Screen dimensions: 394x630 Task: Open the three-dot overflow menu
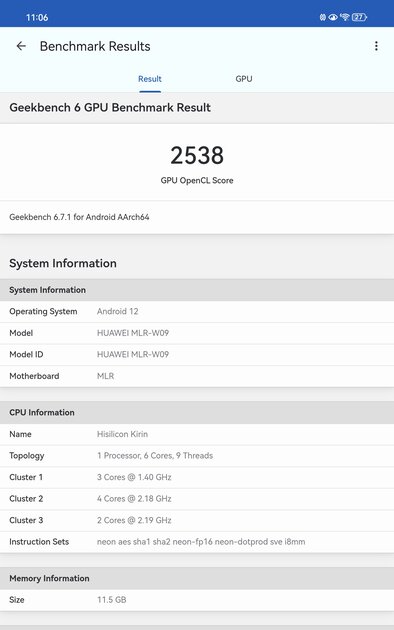(x=376, y=46)
